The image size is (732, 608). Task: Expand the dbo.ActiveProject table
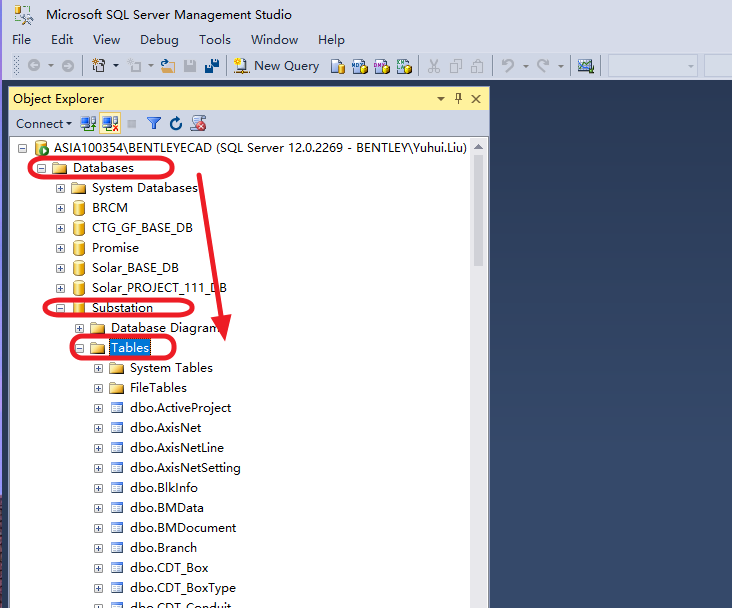(x=98, y=409)
